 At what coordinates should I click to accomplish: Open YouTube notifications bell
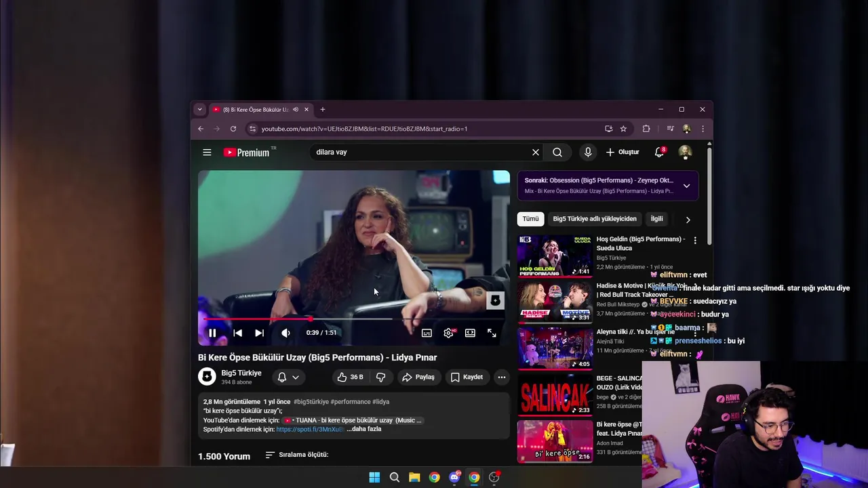click(659, 152)
